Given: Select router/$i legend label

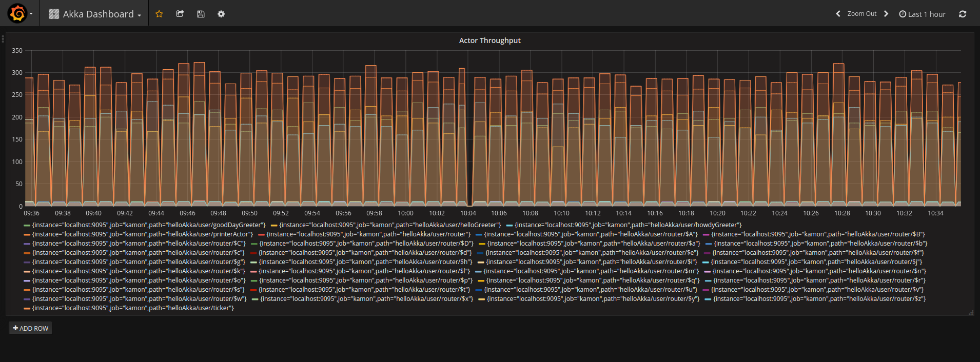Looking at the screenshot, I should pos(592,262).
